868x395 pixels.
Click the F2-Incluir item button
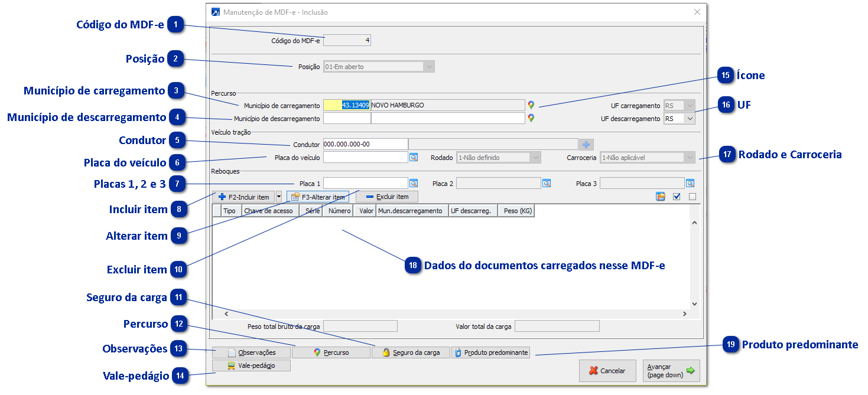pos(244,197)
